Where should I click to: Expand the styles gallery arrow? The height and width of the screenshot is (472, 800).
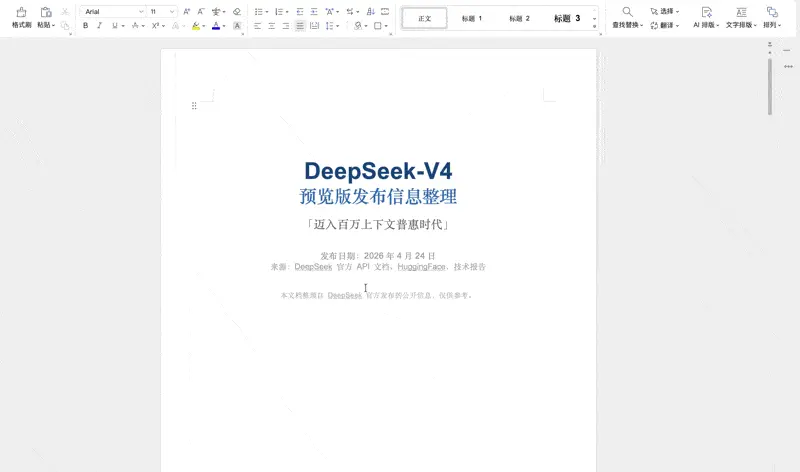pos(594,27)
